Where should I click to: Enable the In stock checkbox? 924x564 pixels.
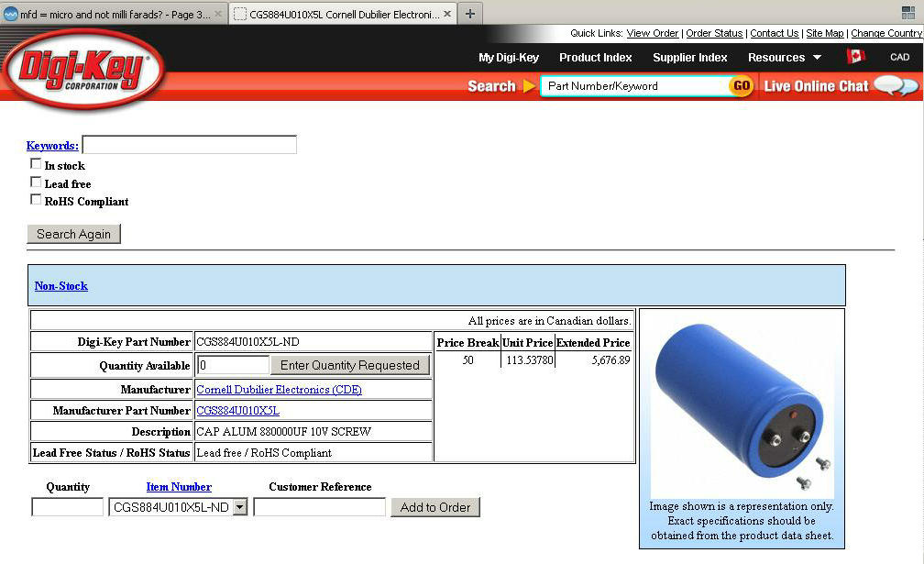click(36, 164)
